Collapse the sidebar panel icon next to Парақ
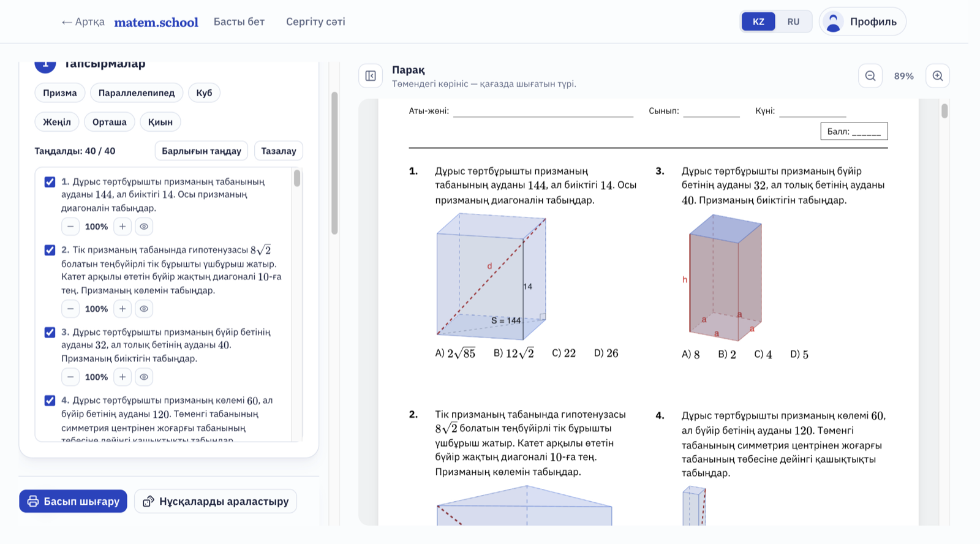Image resolution: width=980 pixels, height=544 pixels. 371,76
